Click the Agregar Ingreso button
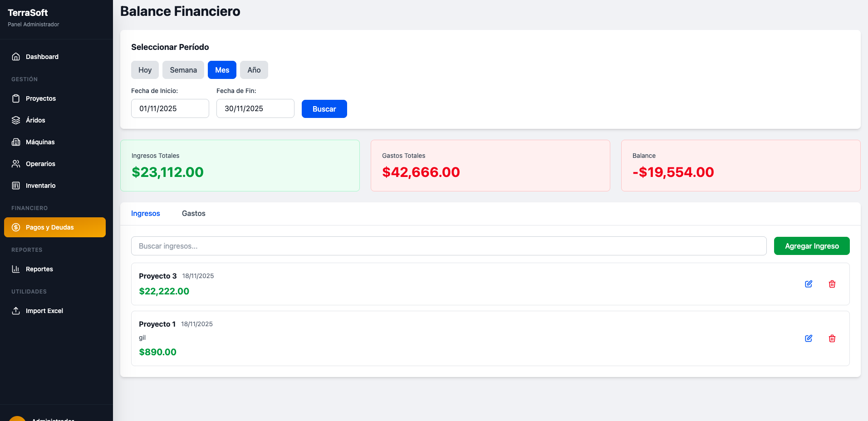The image size is (868, 421). (x=811, y=245)
